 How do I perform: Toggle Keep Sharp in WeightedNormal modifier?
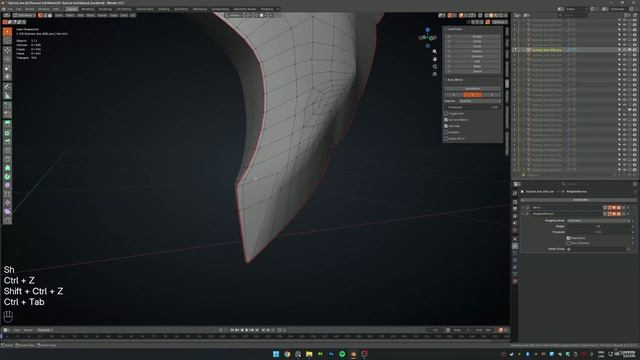click(x=568, y=238)
